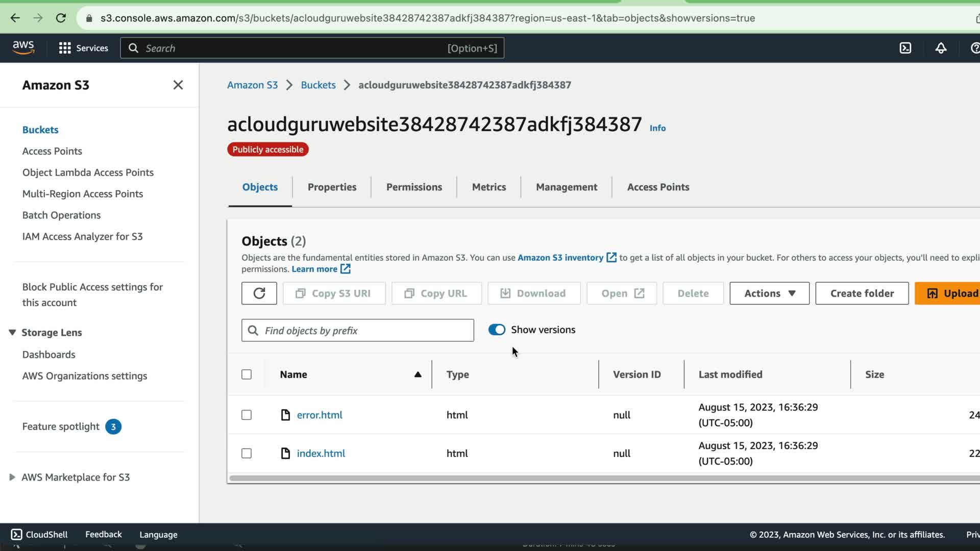Click external link icon next to Learn more
Viewport: 980px width, 551px height.
point(346,269)
